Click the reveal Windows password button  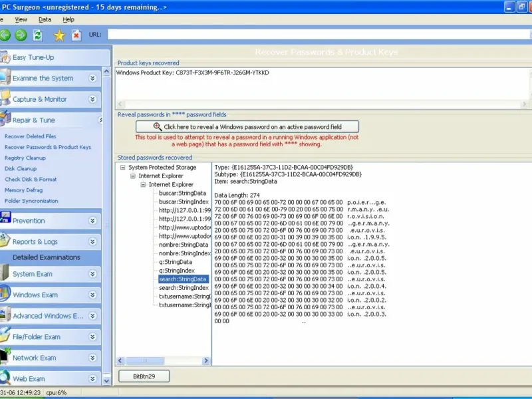click(247, 127)
